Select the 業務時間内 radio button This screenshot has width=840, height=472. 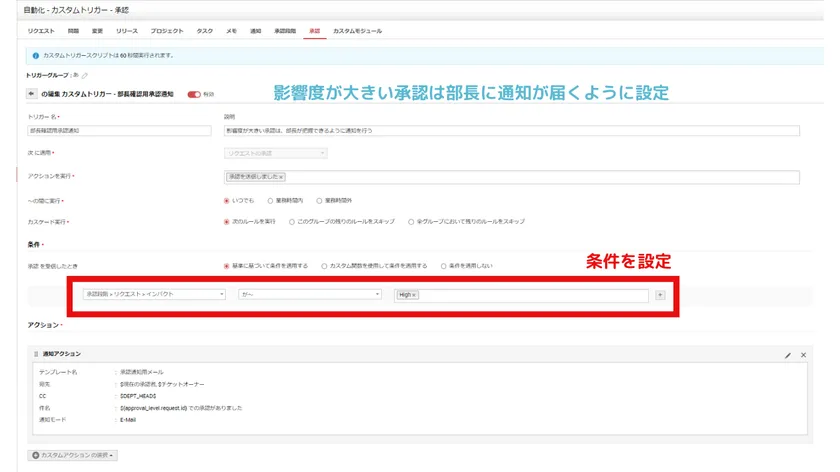(270, 200)
